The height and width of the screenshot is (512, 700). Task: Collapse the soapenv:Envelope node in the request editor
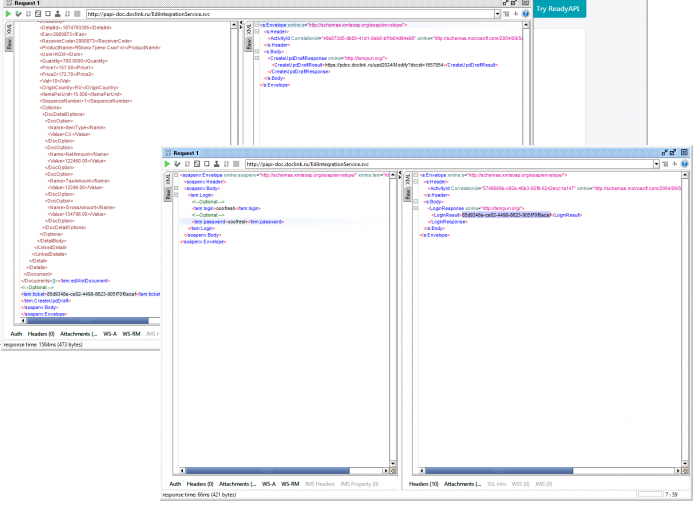coord(176,175)
